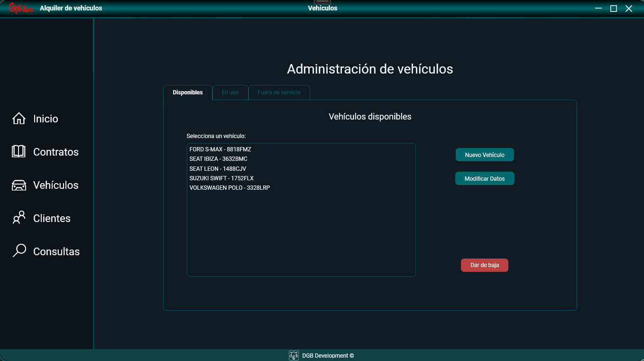Screen dimensions: 644x361
Task: Pick VOLKSWAGEN POLO from the list
Action: coord(230,187)
